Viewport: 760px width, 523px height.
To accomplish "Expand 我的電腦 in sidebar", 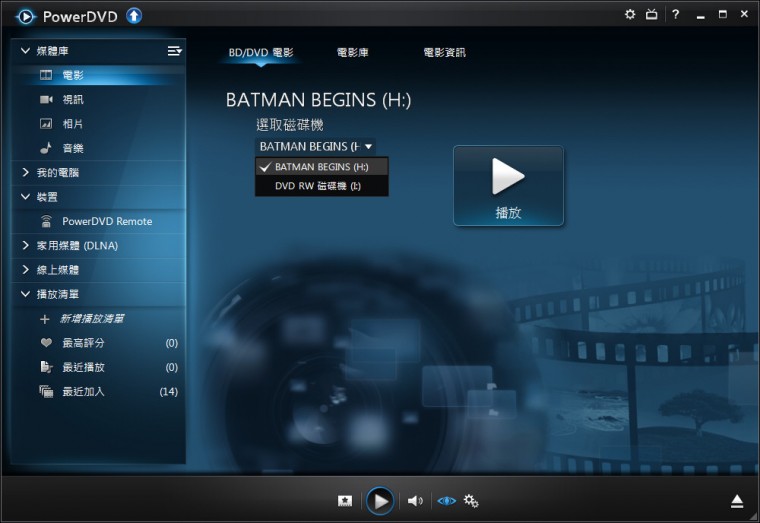I will coord(27,173).
